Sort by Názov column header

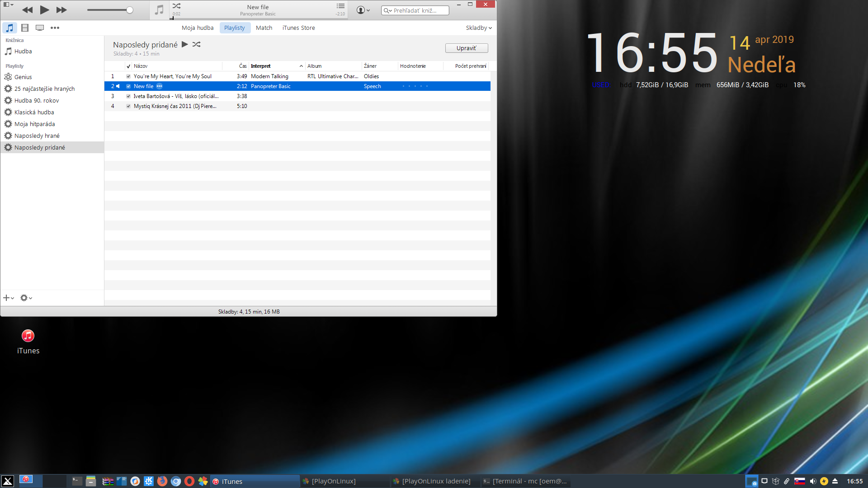(x=177, y=66)
